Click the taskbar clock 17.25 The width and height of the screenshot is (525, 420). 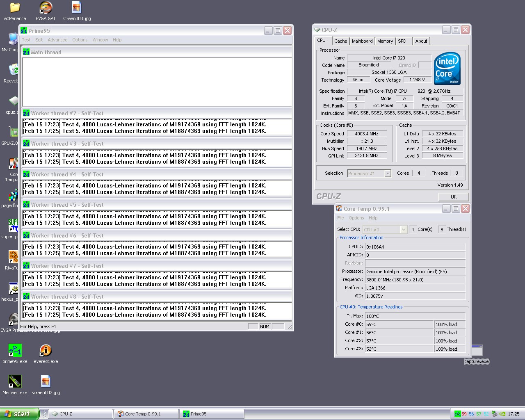click(514, 414)
